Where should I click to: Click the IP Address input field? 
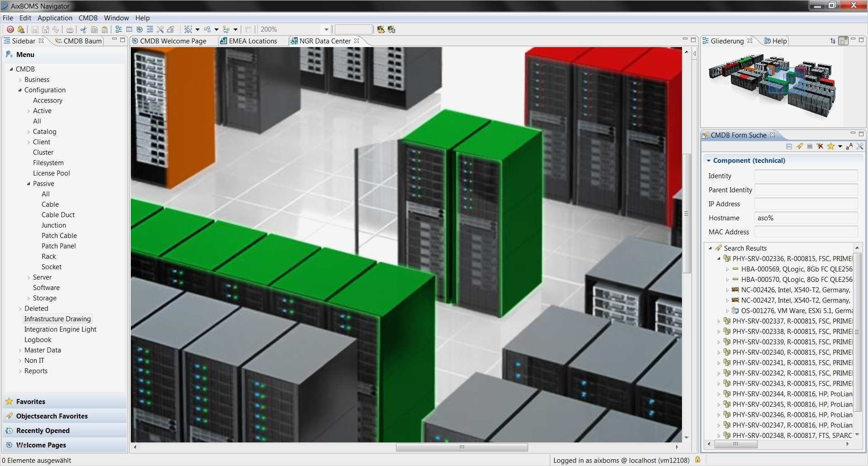[x=806, y=204]
